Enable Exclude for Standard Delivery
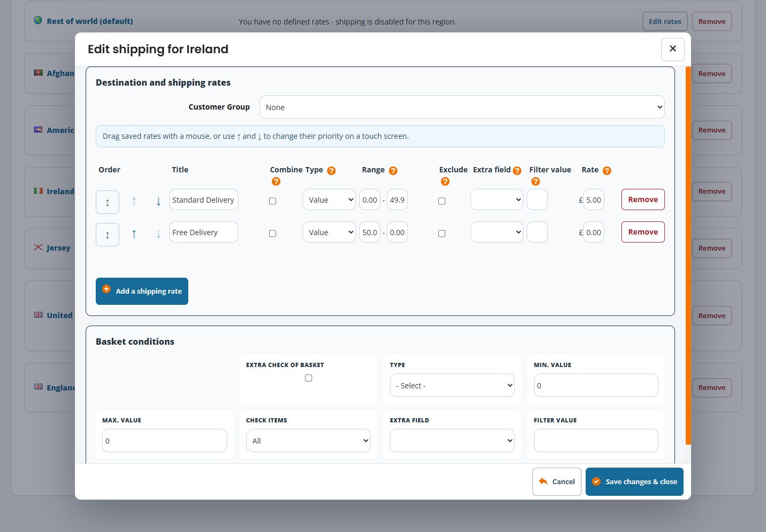The image size is (766, 532). (x=442, y=201)
